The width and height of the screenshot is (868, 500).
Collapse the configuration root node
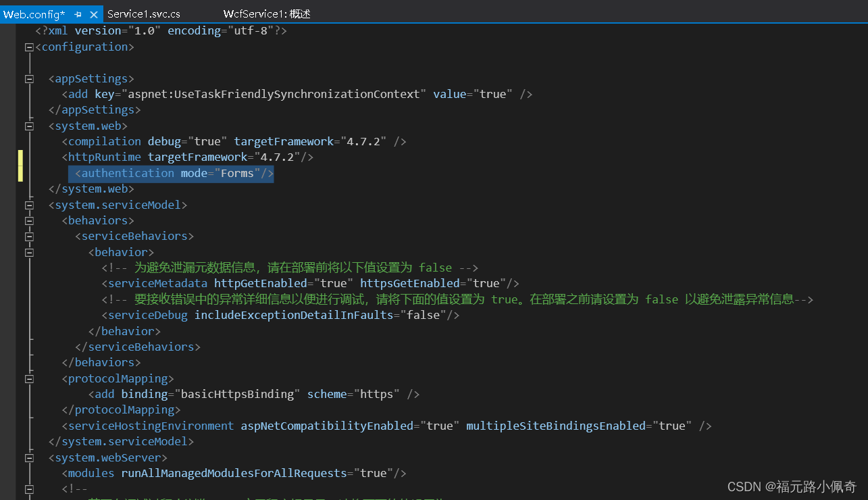coord(28,47)
